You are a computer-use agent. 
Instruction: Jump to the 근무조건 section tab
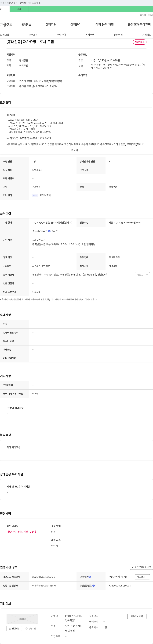coord(33,35)
